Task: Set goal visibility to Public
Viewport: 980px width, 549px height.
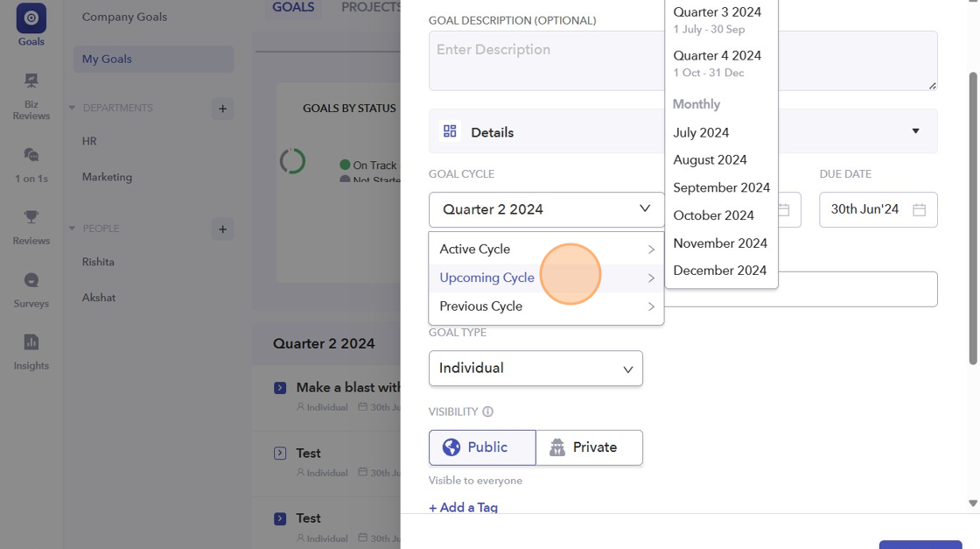Action: (482, 447)
